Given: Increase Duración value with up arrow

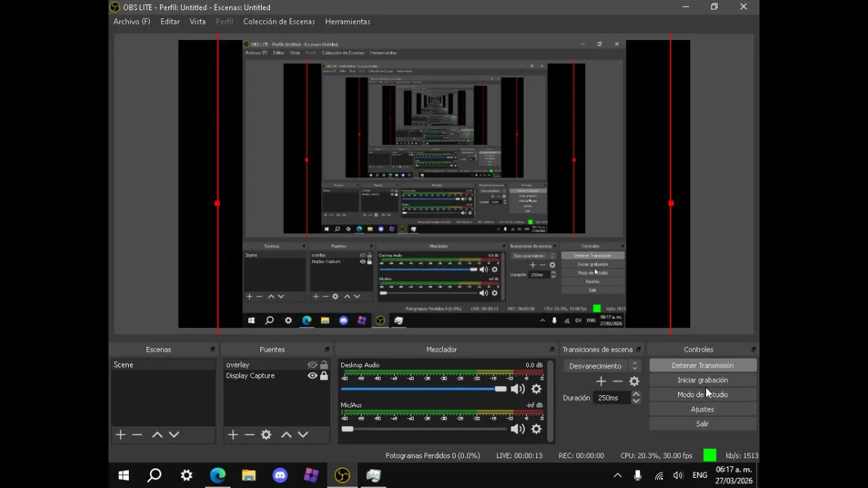Looking at the screenshot, I should pyautogui.click(x=636, y=394).
